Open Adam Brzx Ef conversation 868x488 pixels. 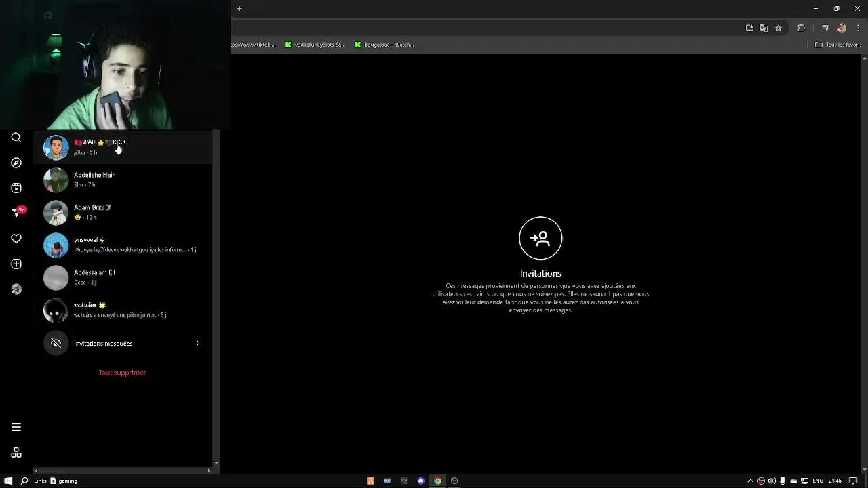[123, 212]
